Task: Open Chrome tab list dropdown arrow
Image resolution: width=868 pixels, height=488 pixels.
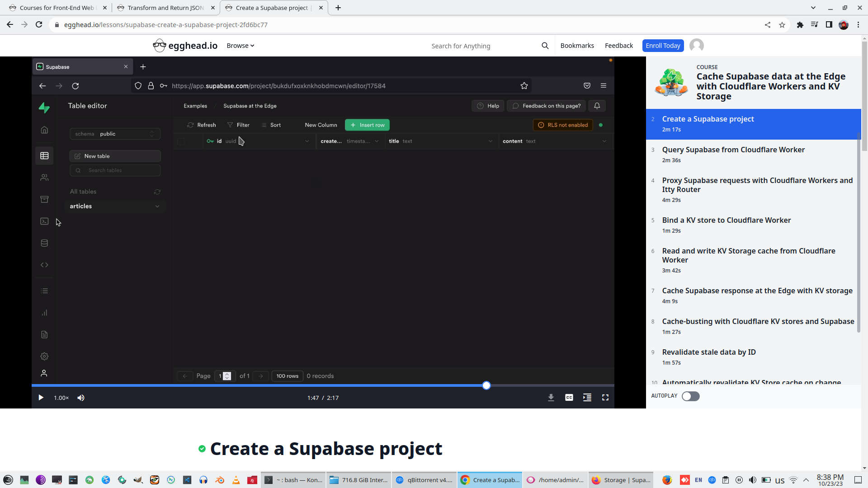Action: [813, 8]
